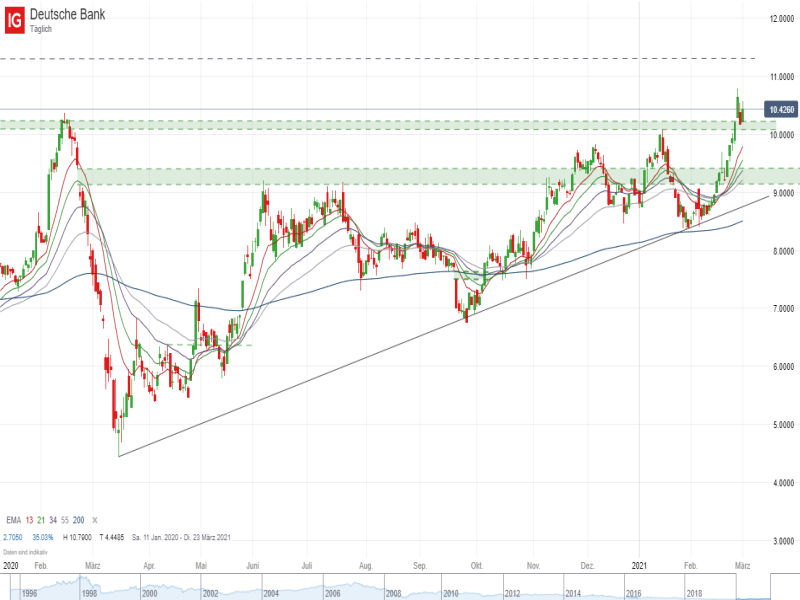Image resolution: width=800 pixels, height=600 pixels.
Task: Select the EMA 34 period value
Action: (53, 520)
